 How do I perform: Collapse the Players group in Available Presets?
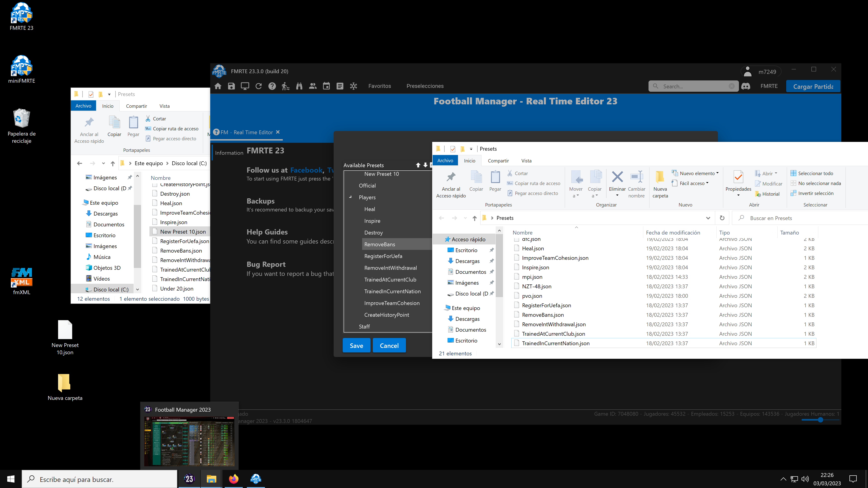350,197
